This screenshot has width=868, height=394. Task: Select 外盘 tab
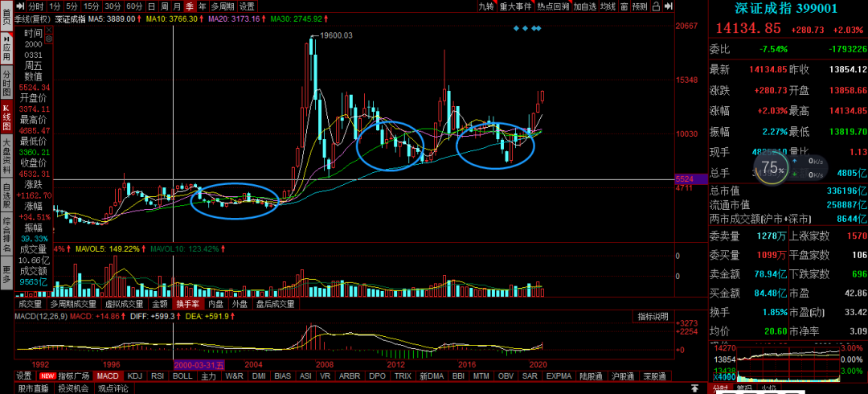(x=240, y=304)
